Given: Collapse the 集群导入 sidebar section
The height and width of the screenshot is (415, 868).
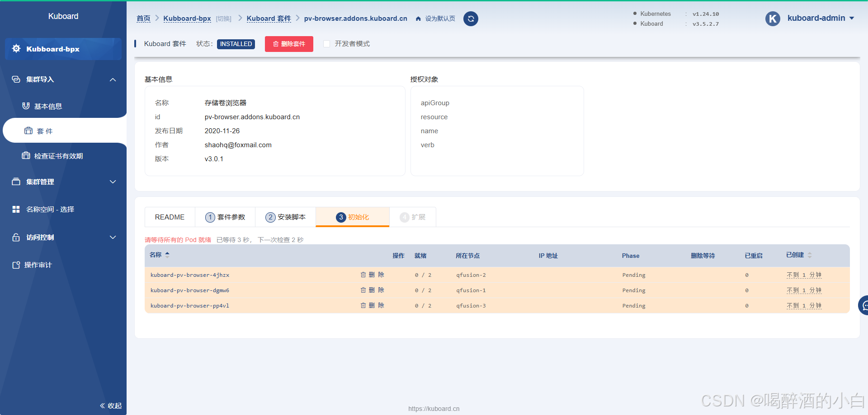Looking at the screenshot, I should (x=113, y=79).
